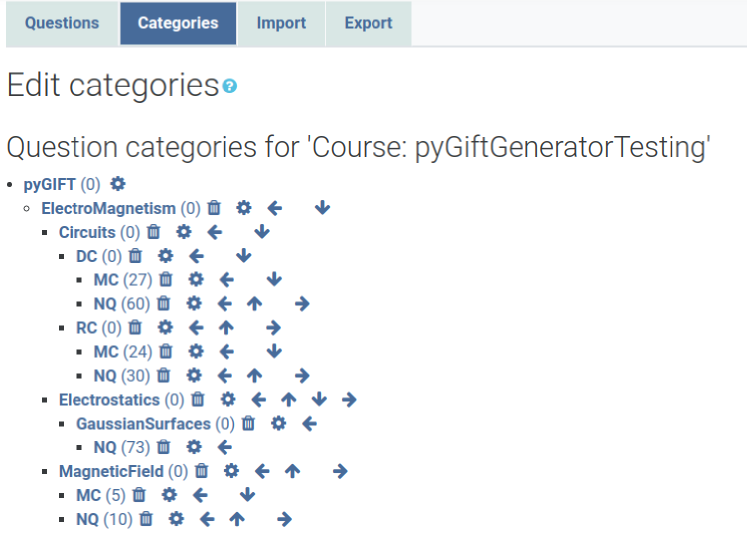Go to the Export tab
The height and width of the screenshot is (533, 747).
pyautogui.click(x=368, y=23)
